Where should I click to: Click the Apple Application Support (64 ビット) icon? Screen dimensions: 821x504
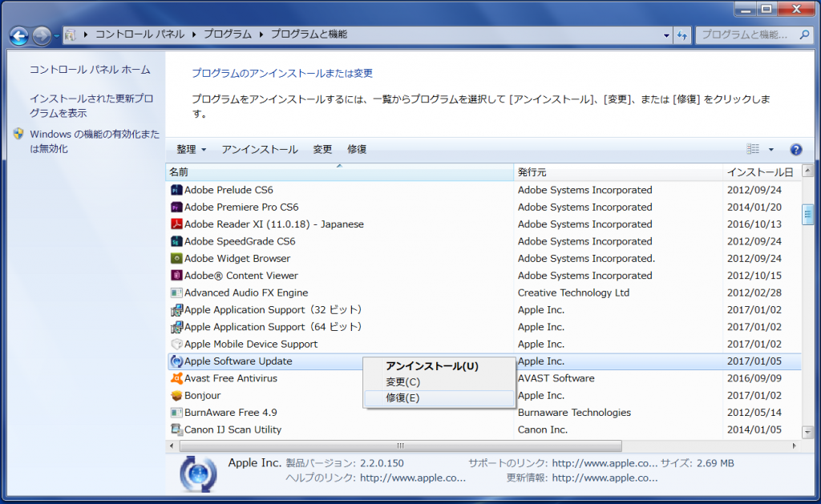pos(176,327)
